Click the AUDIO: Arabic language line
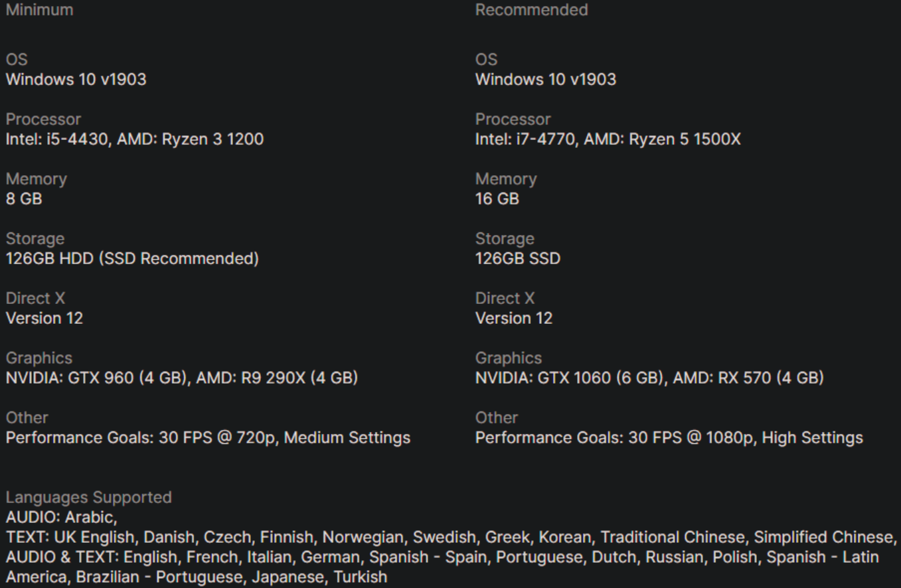 pyautogui.click(x=61, y=518)
